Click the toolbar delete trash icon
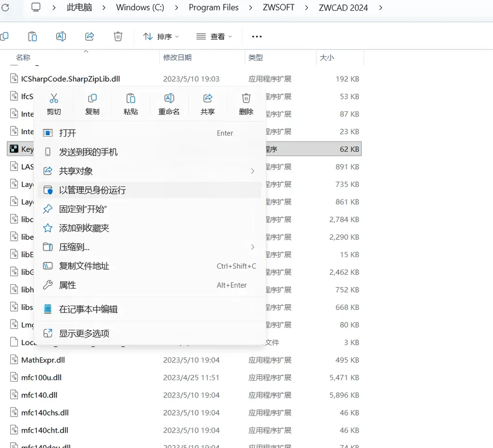This screenshot has height=448, width=493. [118, 36]
